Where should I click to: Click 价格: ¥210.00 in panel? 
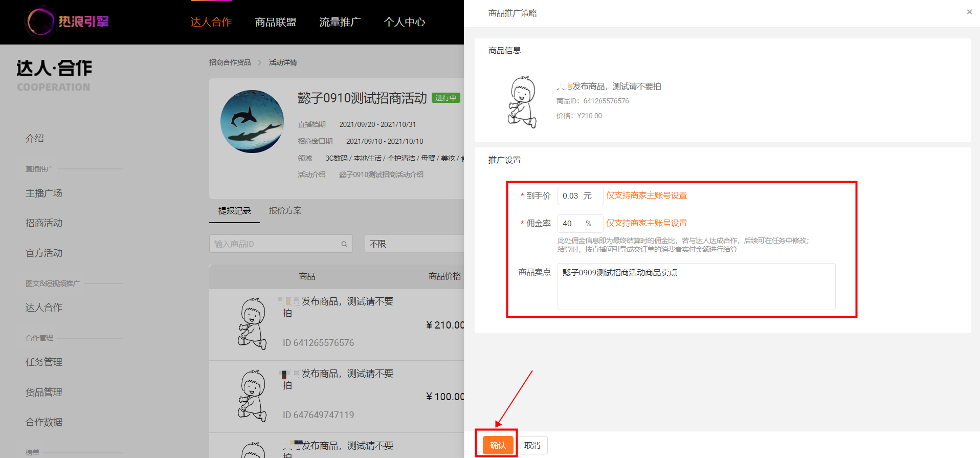[x=579, y=116]
